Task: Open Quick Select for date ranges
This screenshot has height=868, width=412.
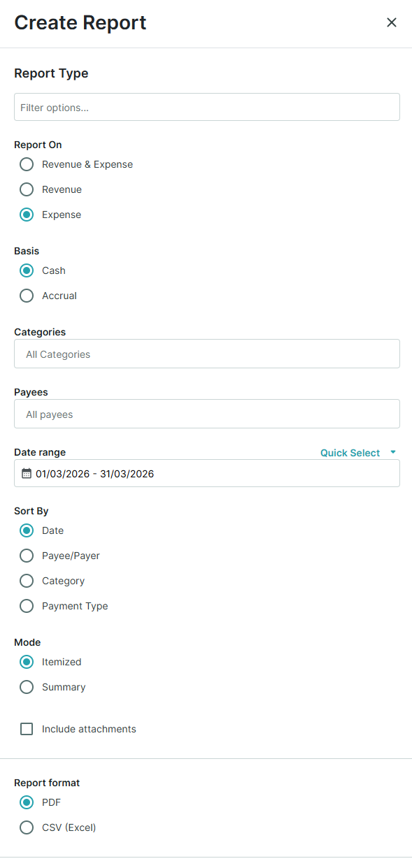Action: 349,452
